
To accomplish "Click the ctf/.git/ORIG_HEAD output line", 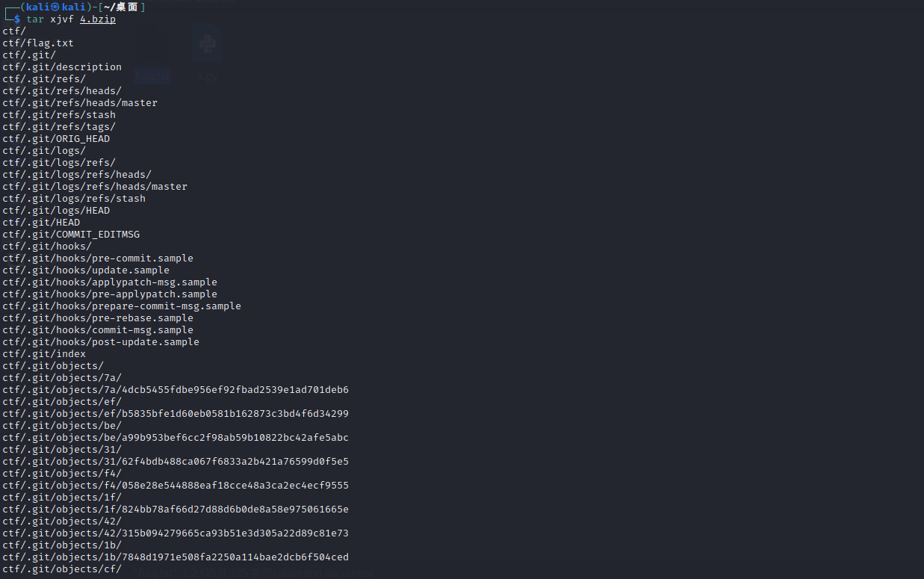I will [x=56, y=139].
